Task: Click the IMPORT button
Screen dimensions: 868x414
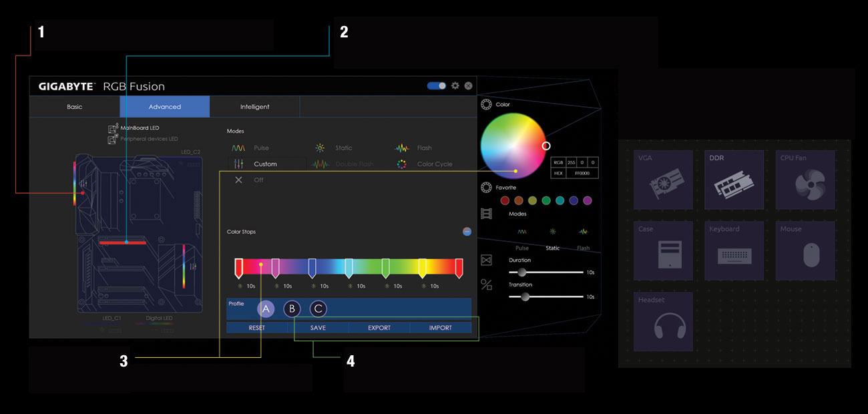Action: click(441, 328)
